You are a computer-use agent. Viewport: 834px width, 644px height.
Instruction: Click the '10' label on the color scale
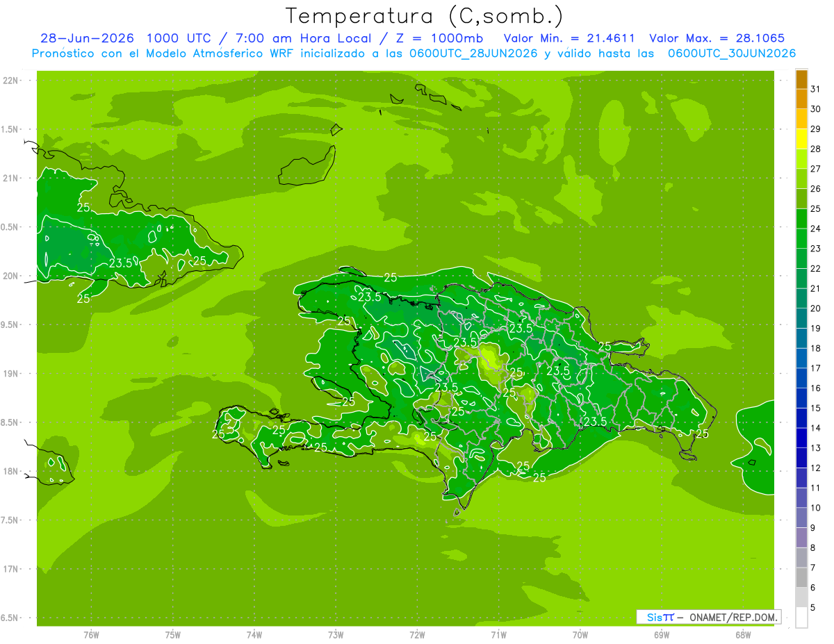[x=816, y=508]
